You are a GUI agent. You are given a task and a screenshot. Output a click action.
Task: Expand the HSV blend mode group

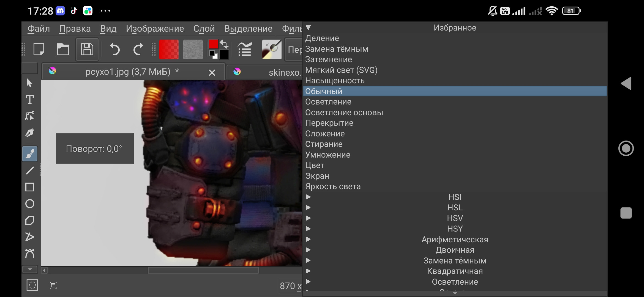(x=308, y=218)
